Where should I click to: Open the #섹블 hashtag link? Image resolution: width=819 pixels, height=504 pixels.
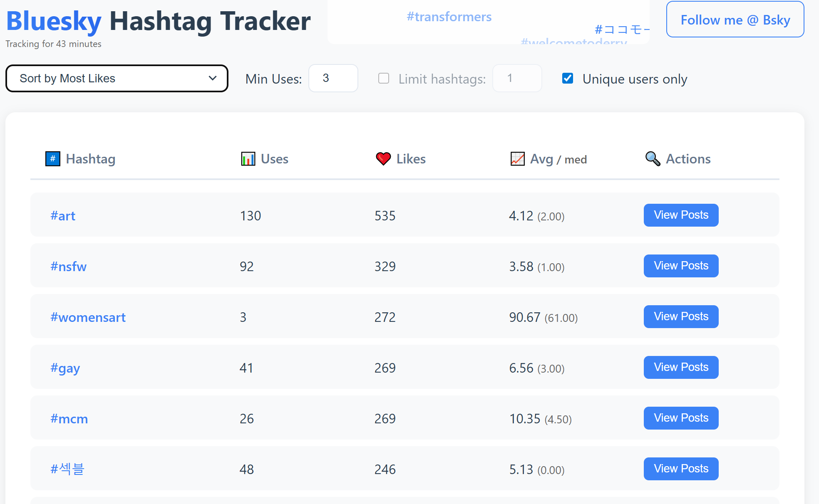(67, 469)
